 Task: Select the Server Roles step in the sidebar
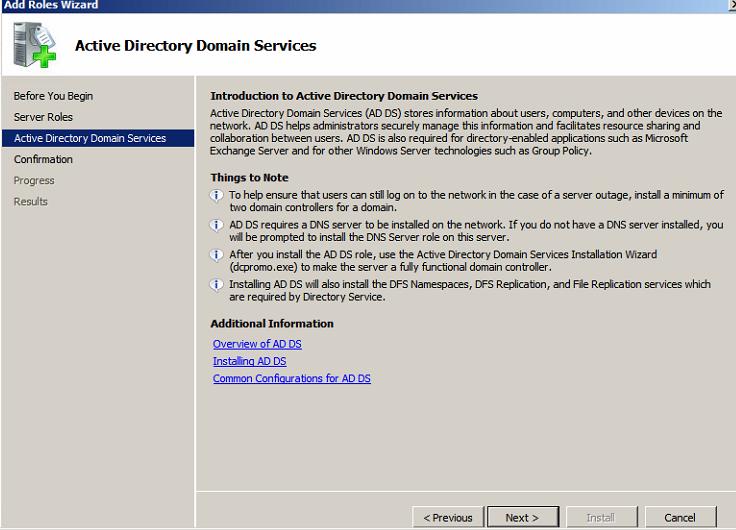click(43, 117)
